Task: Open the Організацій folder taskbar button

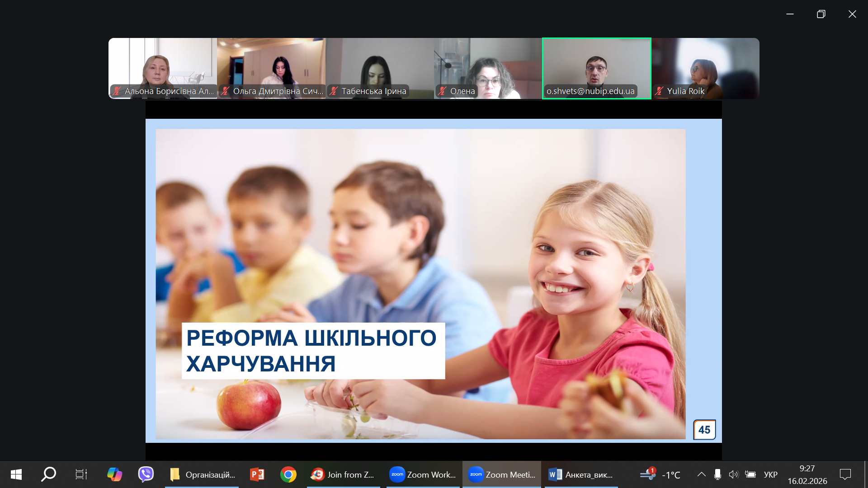Action: [202, 474]
